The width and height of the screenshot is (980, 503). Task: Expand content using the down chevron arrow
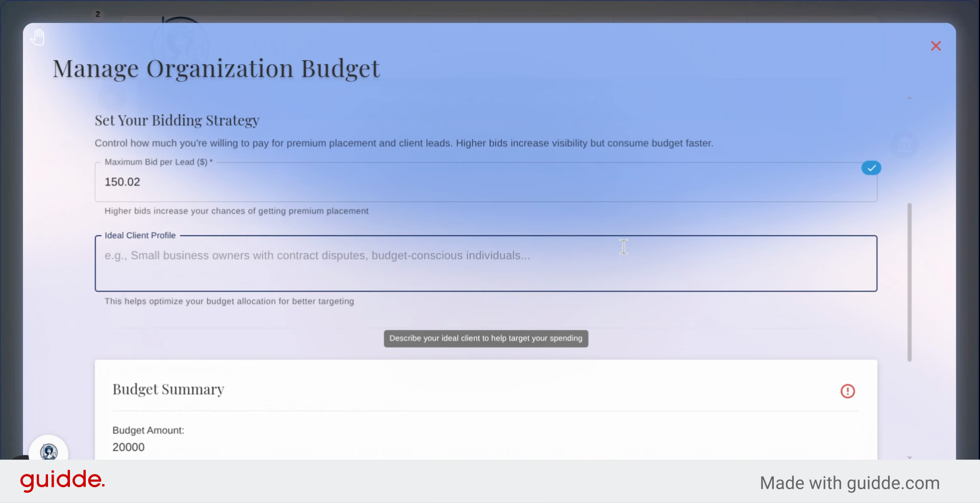click(x=911, y=458)
